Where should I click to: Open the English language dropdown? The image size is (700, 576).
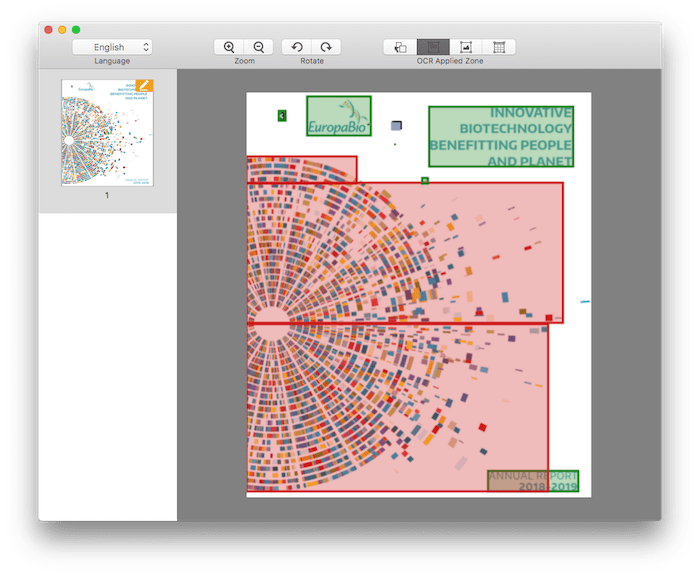[x=112, y=47]
